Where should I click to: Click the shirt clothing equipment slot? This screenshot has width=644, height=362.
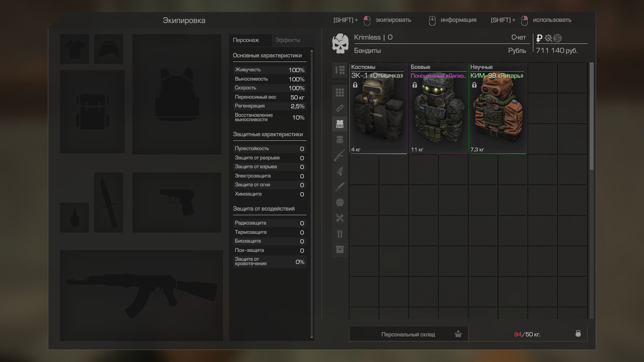coord(74,49)
